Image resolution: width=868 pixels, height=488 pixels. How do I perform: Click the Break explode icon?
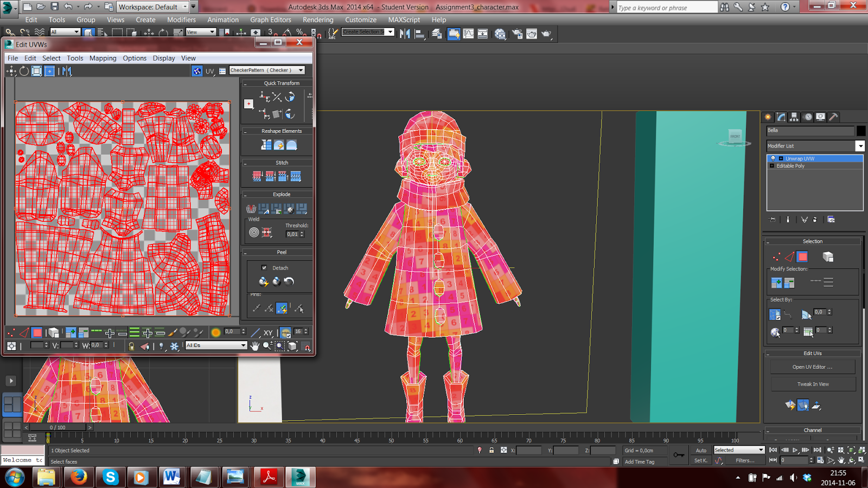click(x=251, y=209)
